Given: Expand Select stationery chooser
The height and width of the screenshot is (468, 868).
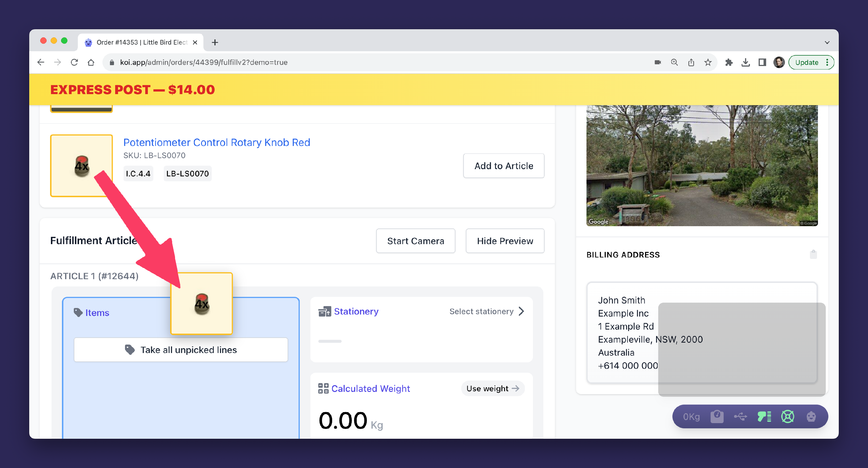Looking at the screenshot, I should pos(487,311).
